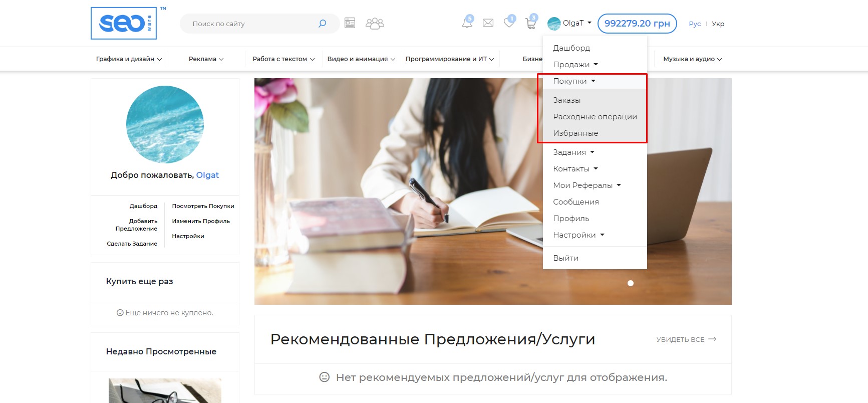The width and height of the screenshot is (868, 403).
Task: Open Избранные in the dropdown menu
Action: click(x=575, y=133)
